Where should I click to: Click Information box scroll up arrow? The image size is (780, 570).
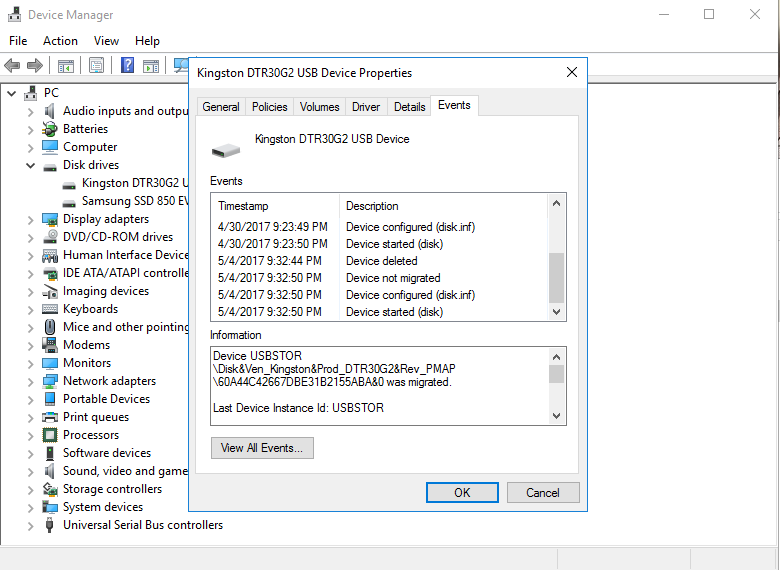coord(557,357)
